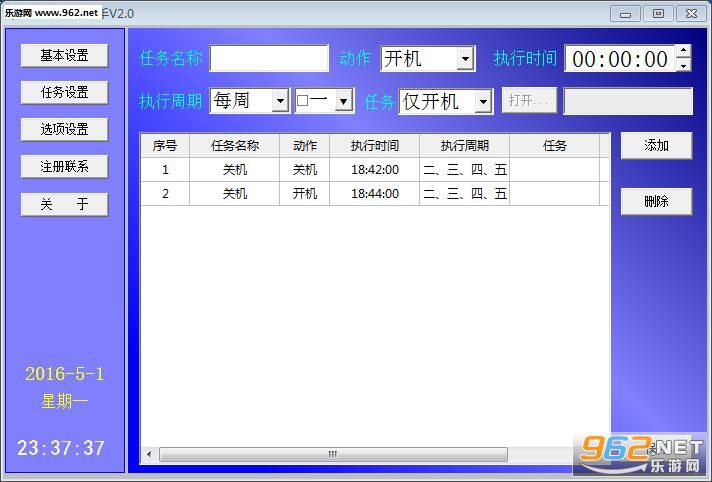Click row 2 执行周期 cell 二、三、四、五
The height and width of the screenshot is (482, 712).
click(x=465, y=194)
